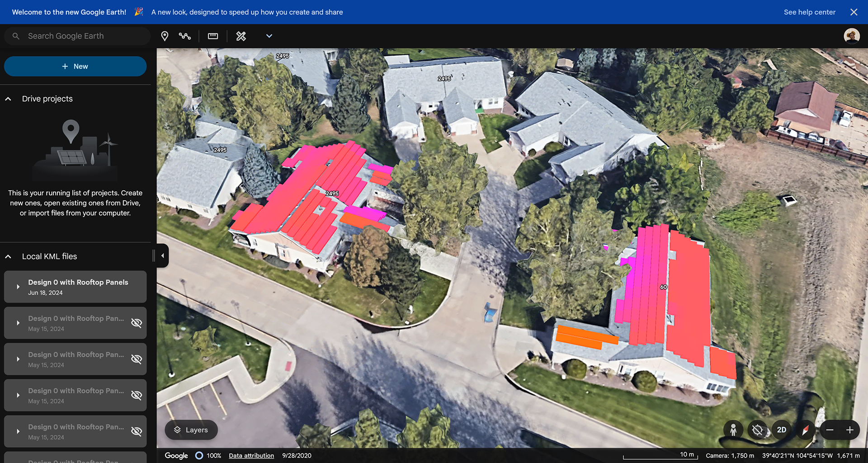Click the 10 m scale bar
Image resolution: width=868 pixels, height=463 pixels.
660,455
